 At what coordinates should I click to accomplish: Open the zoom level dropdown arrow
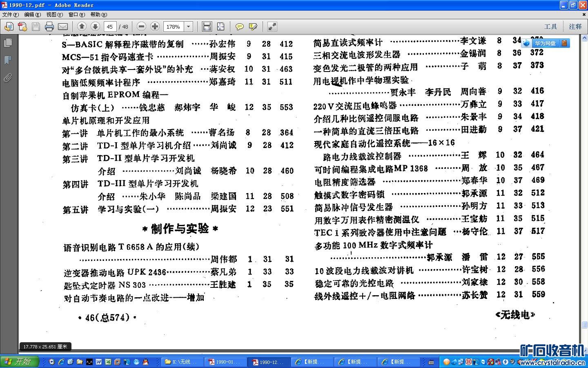[189, 27]
